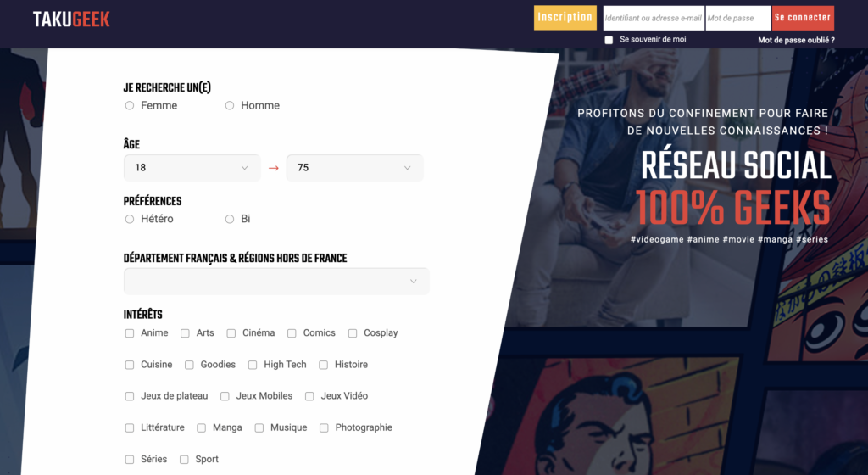Viewport: 868px width, 475px height.
Task: Click the #movie hashtag text
Action: coord(738,240)
